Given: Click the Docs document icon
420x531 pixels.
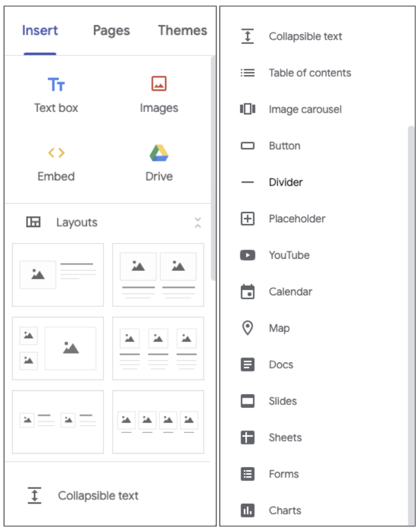Looking at the screenshot, I should pyautogui.click(x=248, y=364).
